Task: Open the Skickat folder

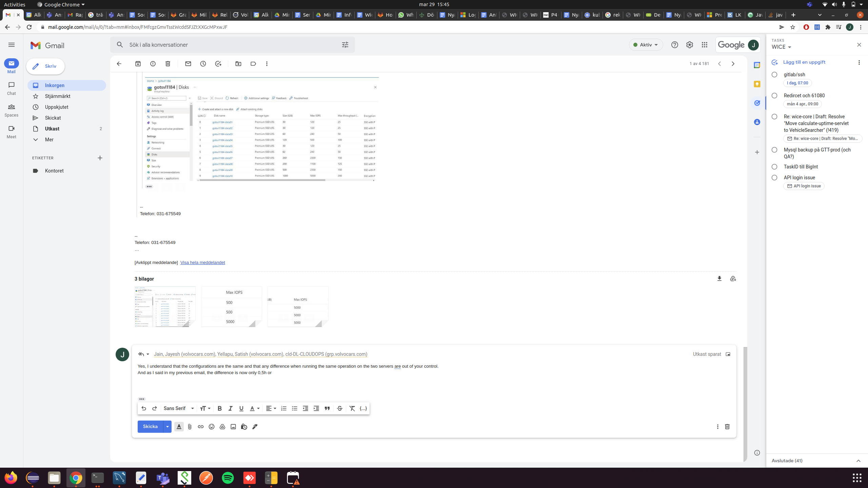Action: tap(53, 118)
